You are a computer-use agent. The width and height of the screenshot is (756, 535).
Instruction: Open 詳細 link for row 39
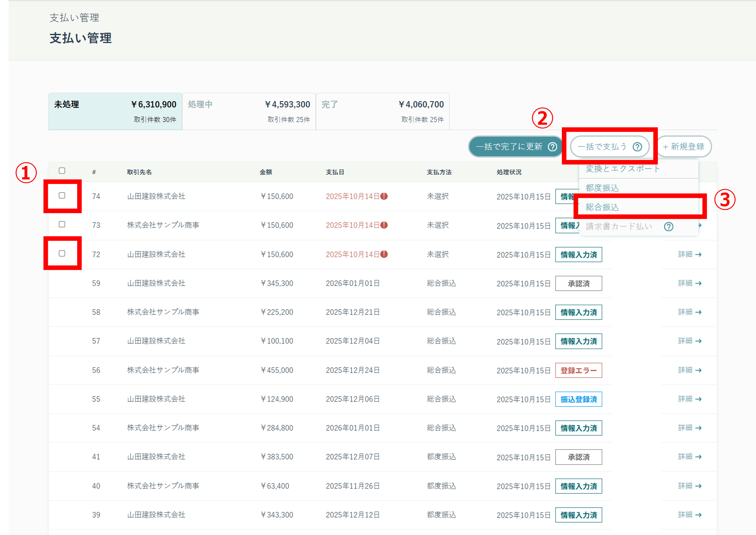pyautogui.click(x=690, y=515)
